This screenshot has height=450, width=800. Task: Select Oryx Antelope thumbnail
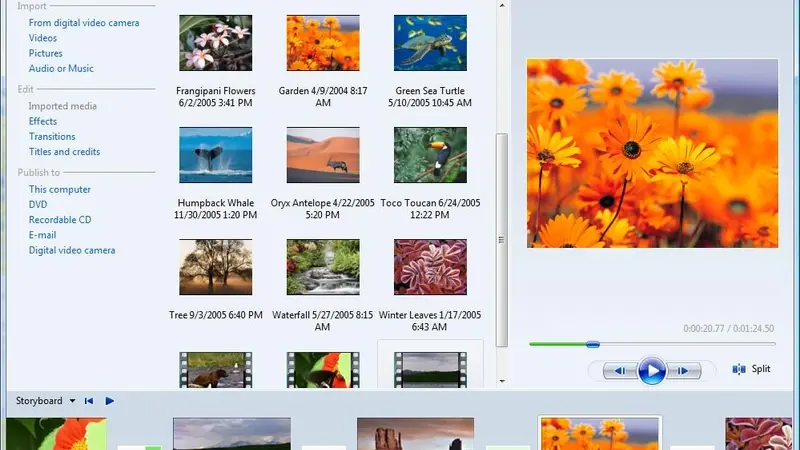click(323, 155)
